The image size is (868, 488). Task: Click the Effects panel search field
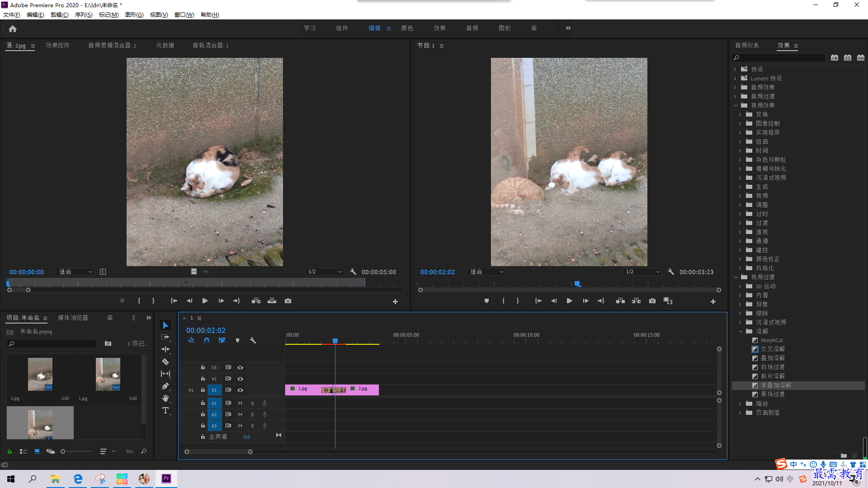778,58
